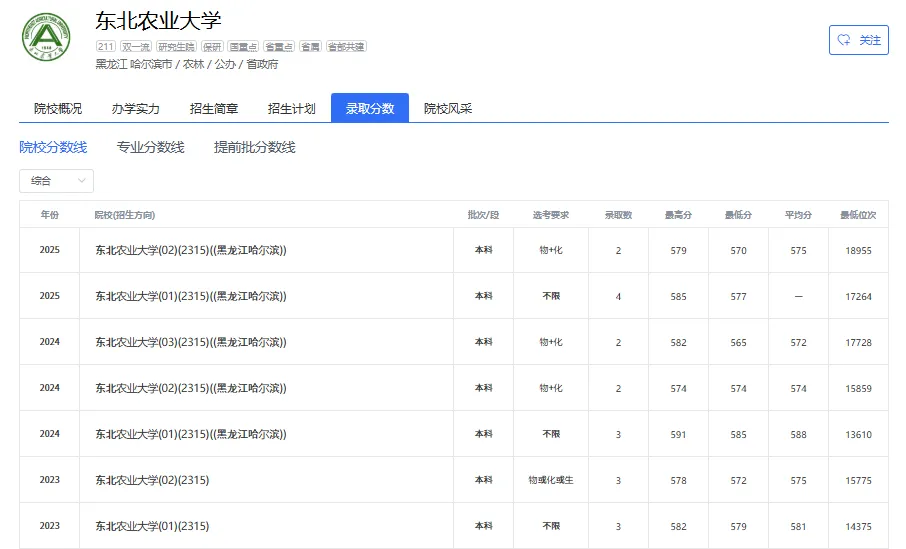Image resolution: width=906 pixels, height=549 pixels.
Task: Open the 院校风采 tab
Action: [x=448, y=109]
